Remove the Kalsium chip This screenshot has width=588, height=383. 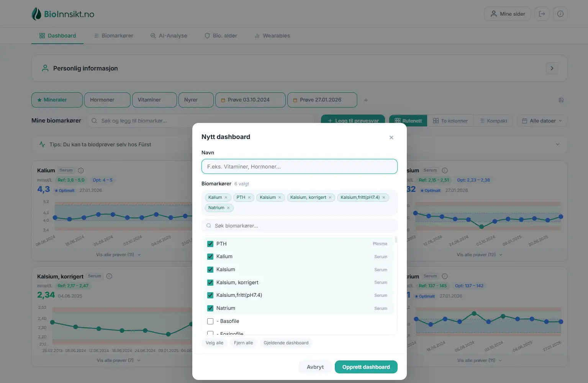pos(280,198)
